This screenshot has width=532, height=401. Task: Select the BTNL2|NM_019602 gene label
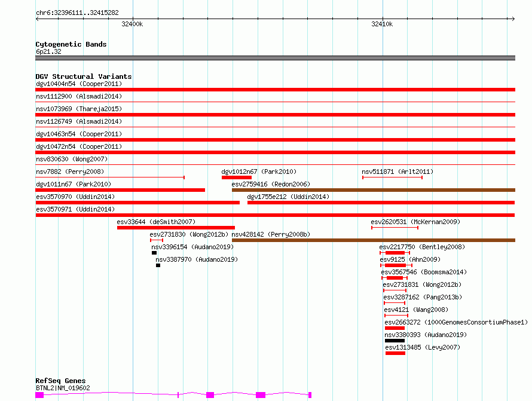(63, 388)
